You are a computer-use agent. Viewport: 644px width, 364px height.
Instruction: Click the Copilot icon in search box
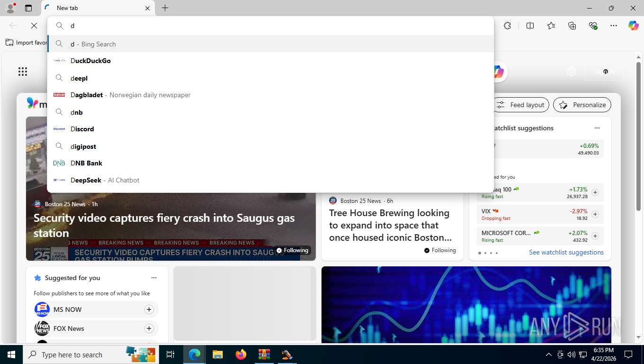[x=498, y=72]
